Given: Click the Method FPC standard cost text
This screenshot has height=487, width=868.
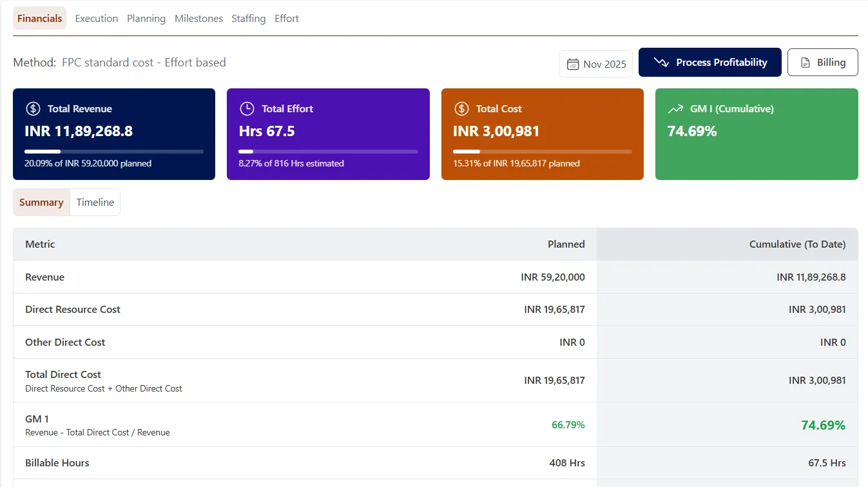Looking at the screenshot, I should tap(119, 63).
